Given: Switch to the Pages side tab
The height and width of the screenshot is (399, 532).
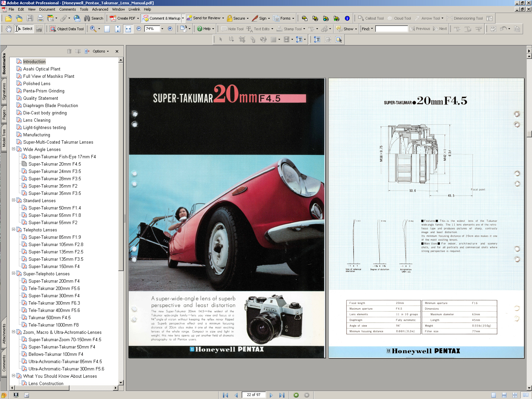Looking at the screenshot, I should coord(4,114).
